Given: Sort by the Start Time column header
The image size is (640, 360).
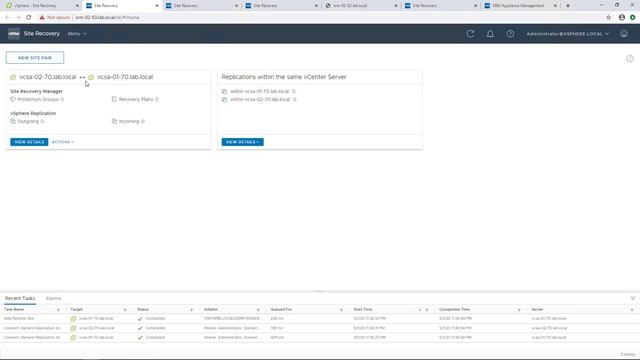Looking at the screenshot, I should [x=363, y=310].
